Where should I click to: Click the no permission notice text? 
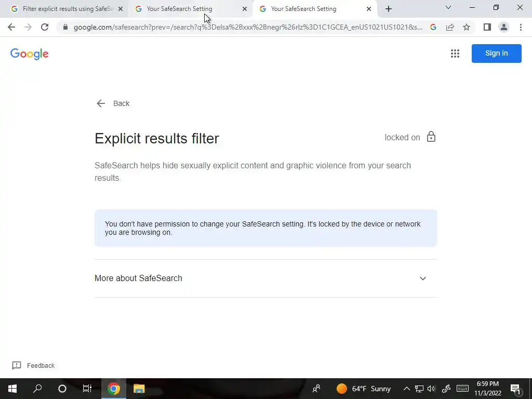click(x=262, y=229)
